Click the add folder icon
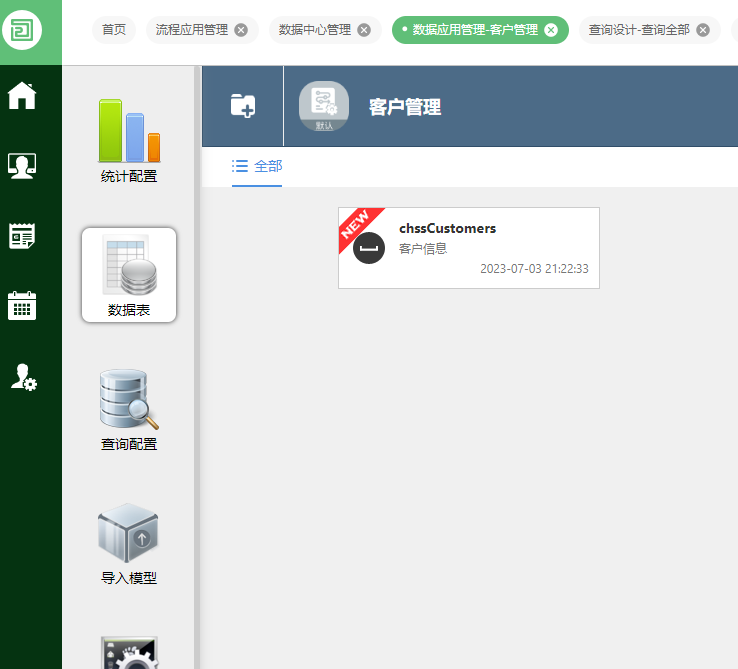Image resolution: width=738 pixels, height=669 pixels. point(243,105)
